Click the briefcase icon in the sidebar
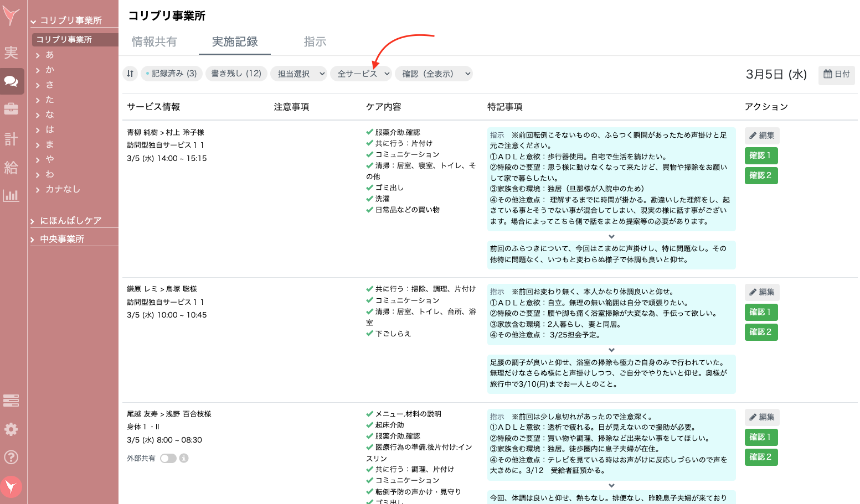The image size is (860, 504). [x=11, y=109]
